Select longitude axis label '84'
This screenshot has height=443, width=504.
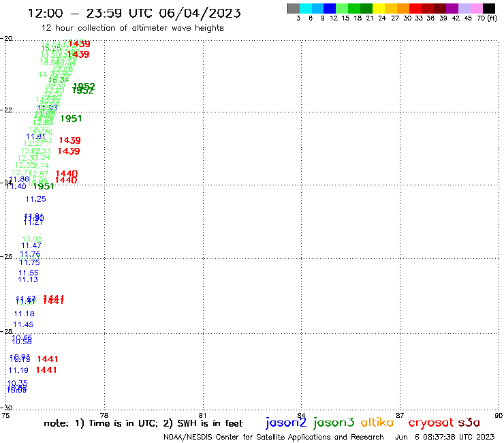pos(301,415)
